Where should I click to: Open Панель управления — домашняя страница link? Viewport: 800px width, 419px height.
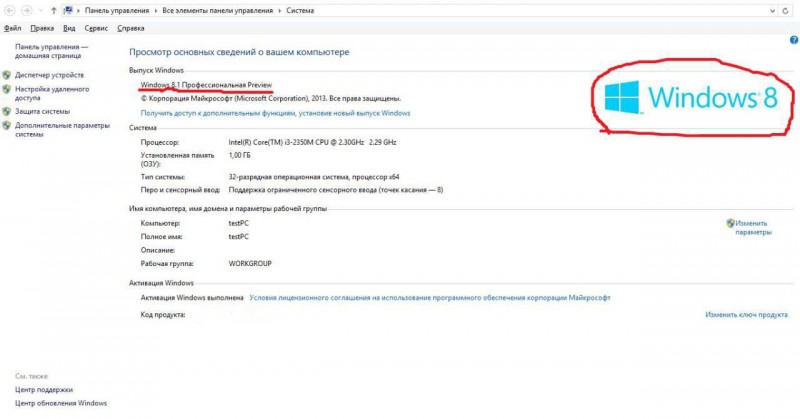51,51
